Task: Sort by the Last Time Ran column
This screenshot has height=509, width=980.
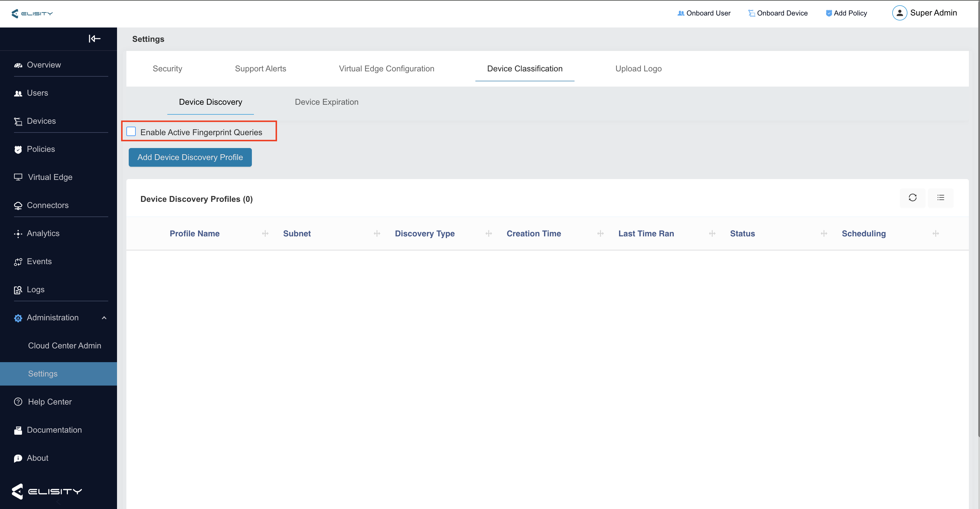Action: pos(646,233)
